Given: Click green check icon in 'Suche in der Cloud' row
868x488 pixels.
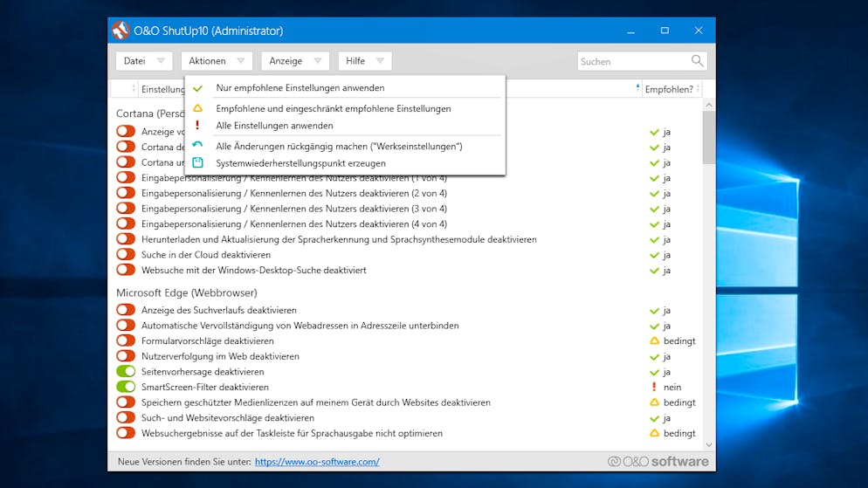Looking at the screenshot, I should tap(654, 256).
